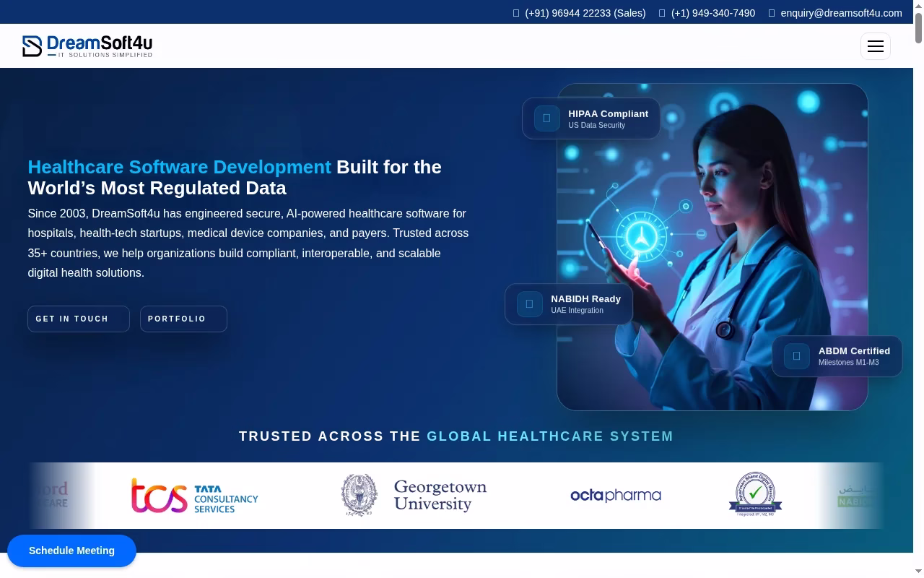Open the PORTFOLIO button

(x=183, y=319)
